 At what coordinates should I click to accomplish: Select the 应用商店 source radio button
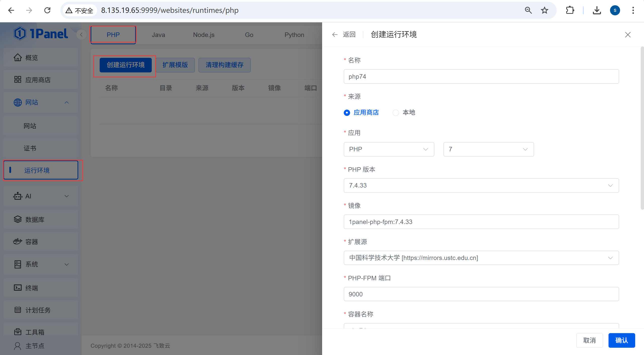347,113
